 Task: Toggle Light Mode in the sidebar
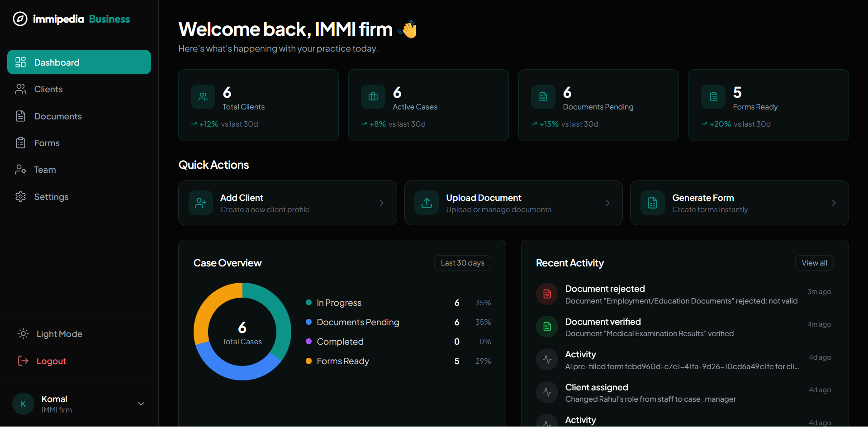[79, 334]
